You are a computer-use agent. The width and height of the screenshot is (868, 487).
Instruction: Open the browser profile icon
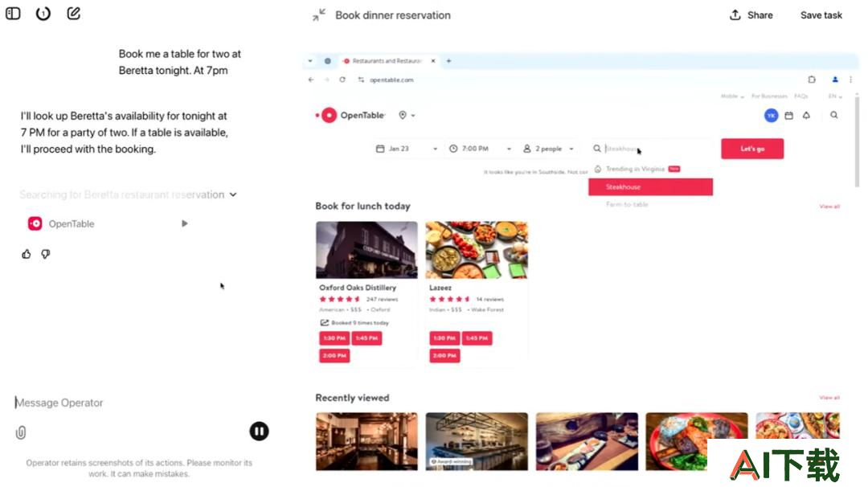click(x=835, y=80)
